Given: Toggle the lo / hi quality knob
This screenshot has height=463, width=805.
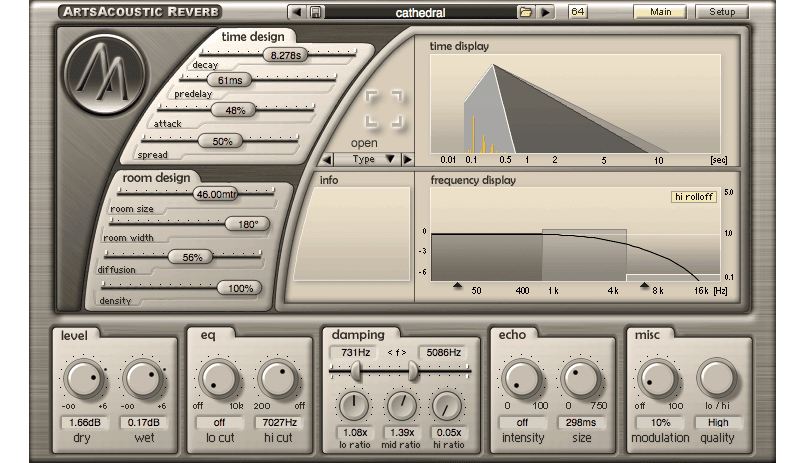Looking at the screenshot, I should (x=717, y=380).
